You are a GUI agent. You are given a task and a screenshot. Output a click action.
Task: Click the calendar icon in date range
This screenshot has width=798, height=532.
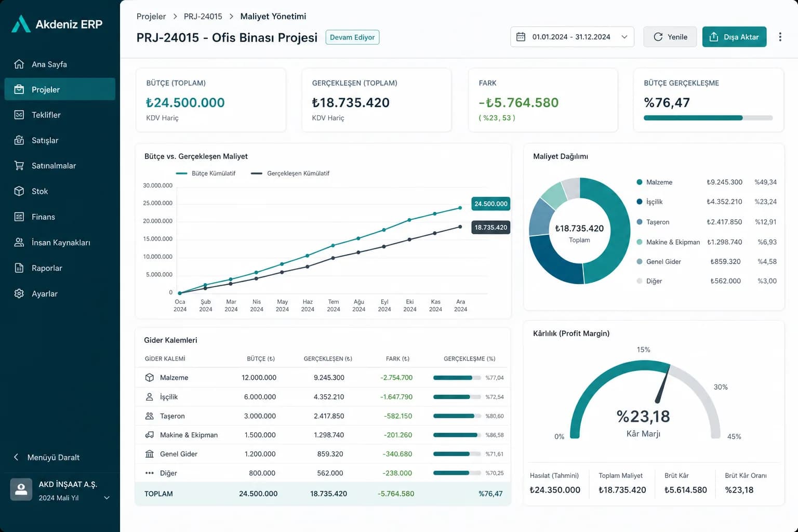click(521, 37)
